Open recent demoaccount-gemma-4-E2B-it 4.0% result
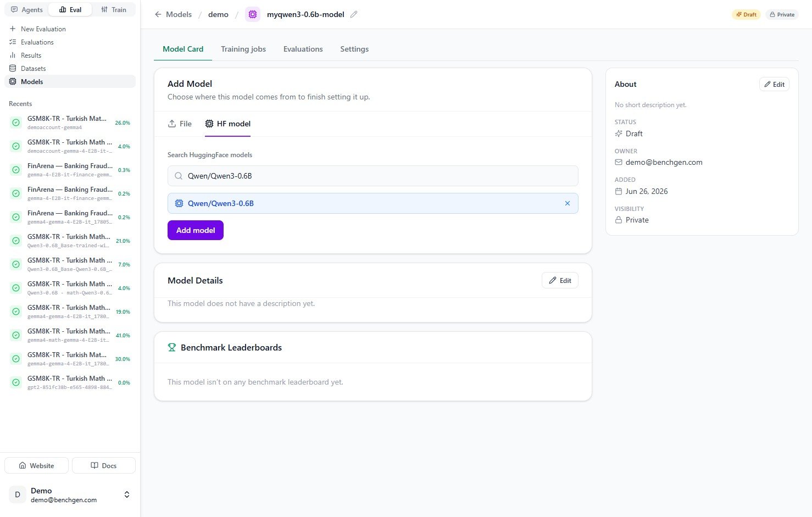This screenshot has height=517, width=812. pos(70,146)
